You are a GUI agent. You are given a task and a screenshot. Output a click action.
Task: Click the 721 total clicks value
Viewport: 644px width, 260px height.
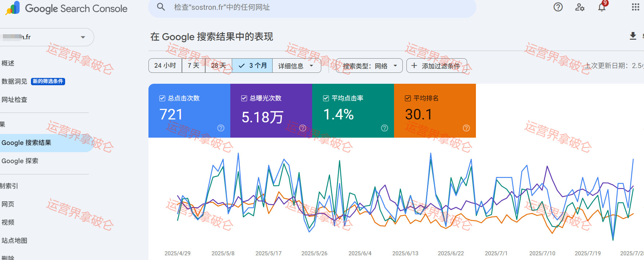click(x=171, y=115)
